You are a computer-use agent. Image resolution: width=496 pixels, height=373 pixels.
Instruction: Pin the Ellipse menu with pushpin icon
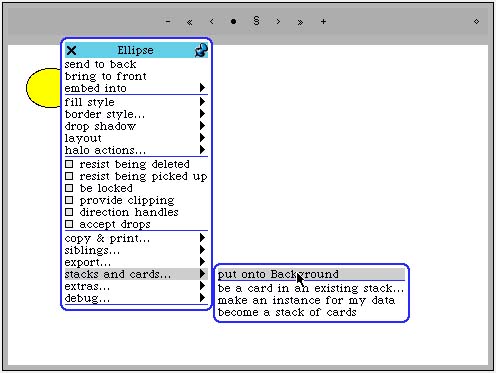click(x=201, y=50)
